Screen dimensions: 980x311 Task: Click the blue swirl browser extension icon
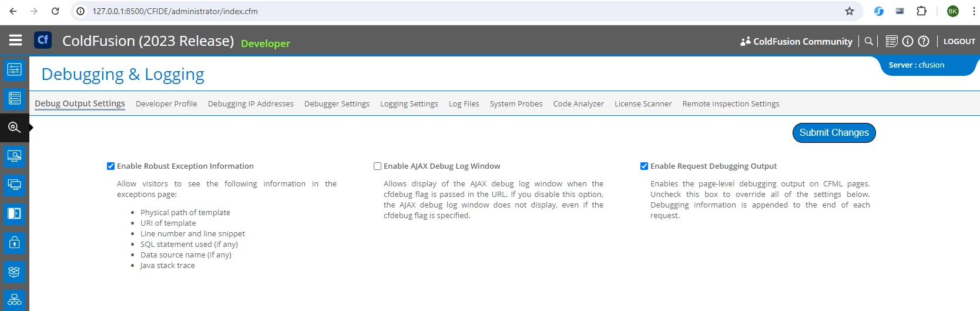(879, 11)
